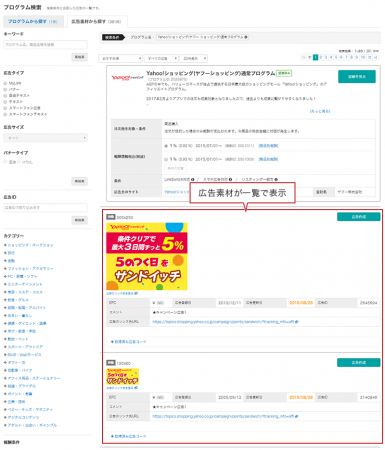Screen dimensions: 385x450
Task: Expand the PC・家電・ソフト category
Action: point(20,276)
